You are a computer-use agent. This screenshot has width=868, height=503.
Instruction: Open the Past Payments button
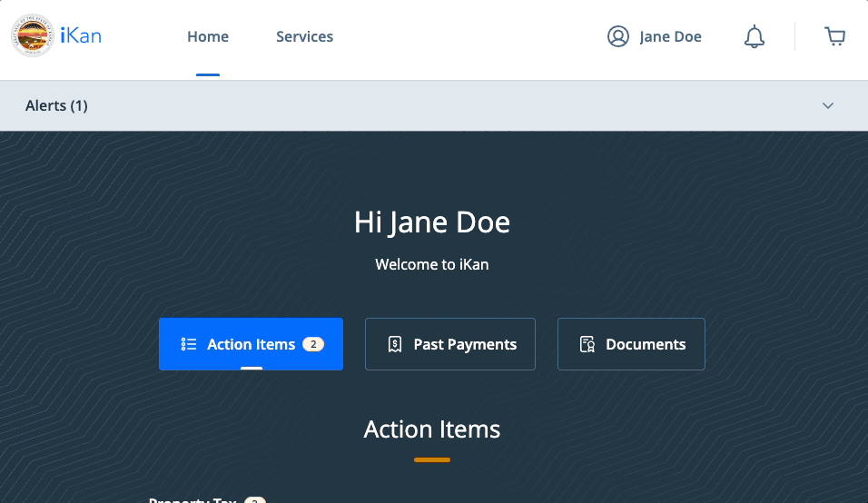click(x=450, y=344)
